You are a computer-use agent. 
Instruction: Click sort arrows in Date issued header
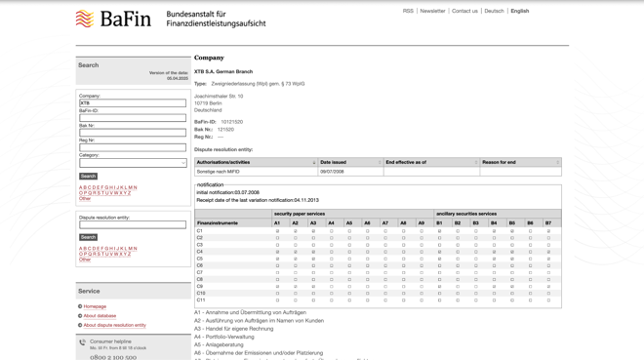click(380, 163)
